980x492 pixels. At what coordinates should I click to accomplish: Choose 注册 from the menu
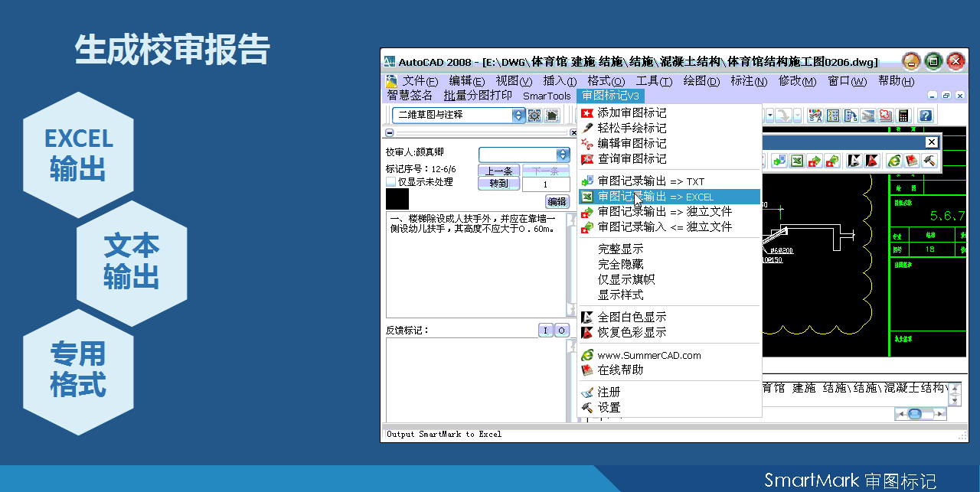669,393
